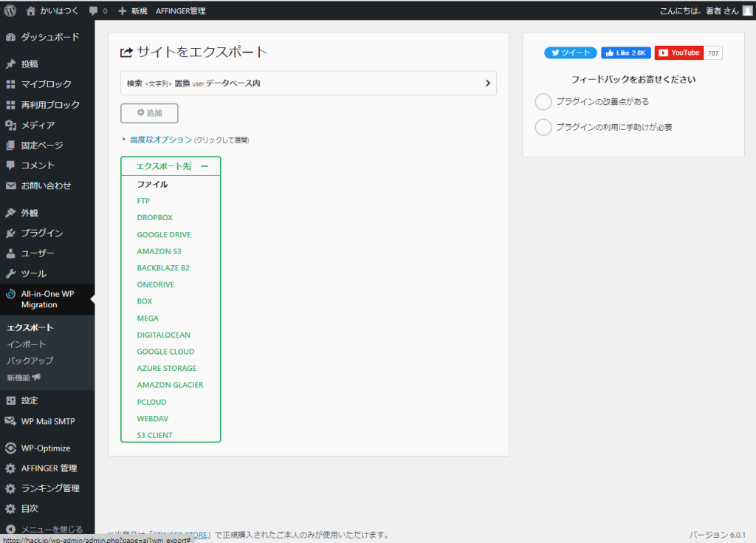Select AMAZON S3 export option

point(159,251)
